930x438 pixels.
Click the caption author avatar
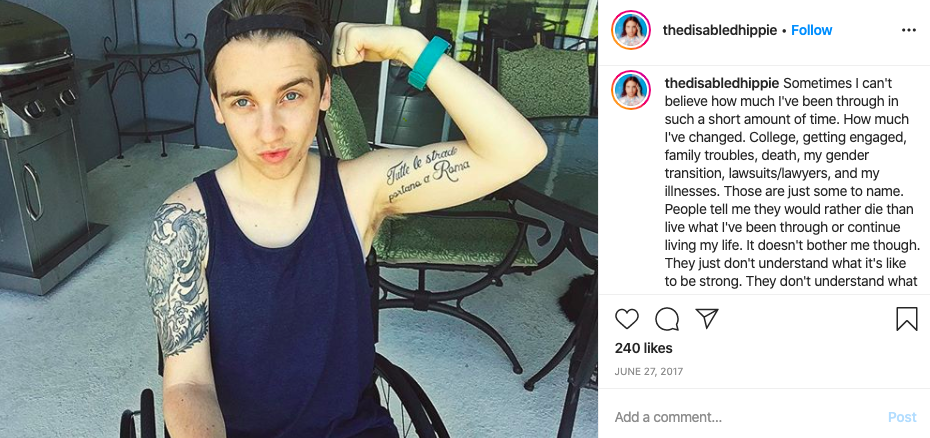pyautogui.click(x=631, y=90)
